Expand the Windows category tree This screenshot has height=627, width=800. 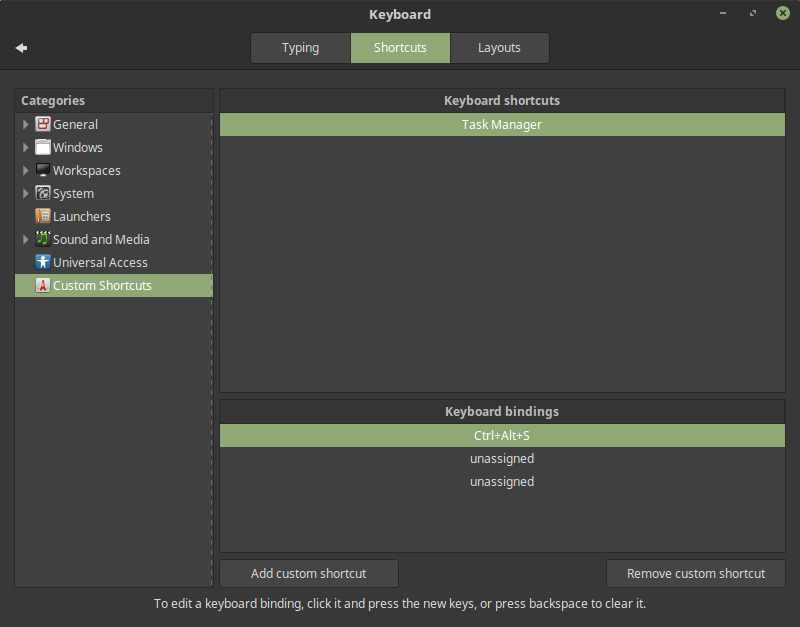[x=25, y=147]
